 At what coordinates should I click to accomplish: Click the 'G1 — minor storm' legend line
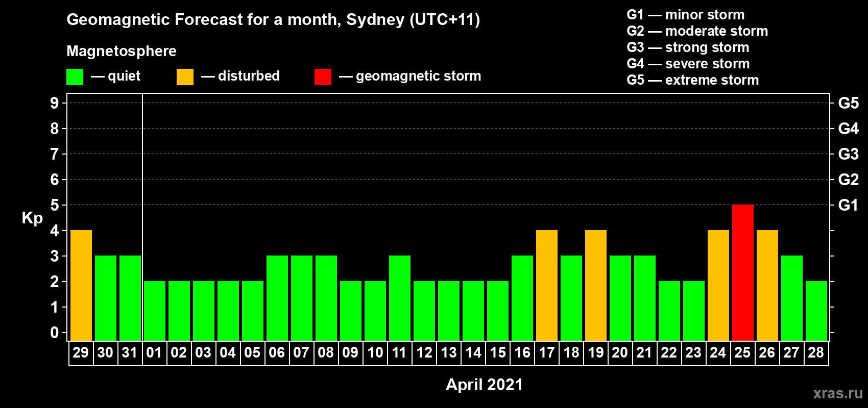point(686,15)
